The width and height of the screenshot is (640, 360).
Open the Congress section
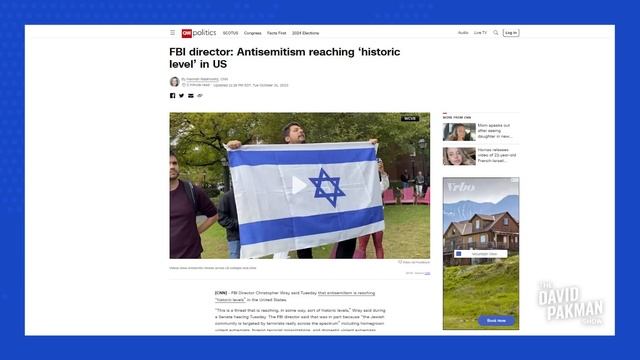coord(253,33)
